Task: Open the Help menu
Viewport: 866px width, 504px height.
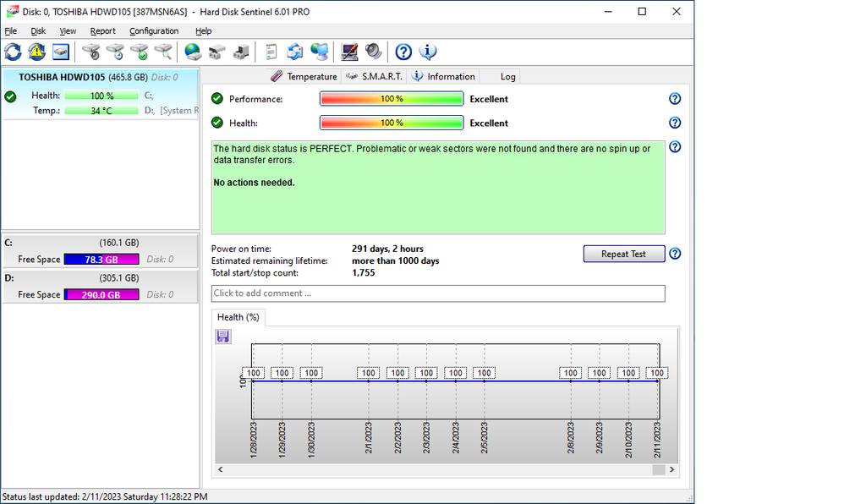Action: (x=203, y=31)
